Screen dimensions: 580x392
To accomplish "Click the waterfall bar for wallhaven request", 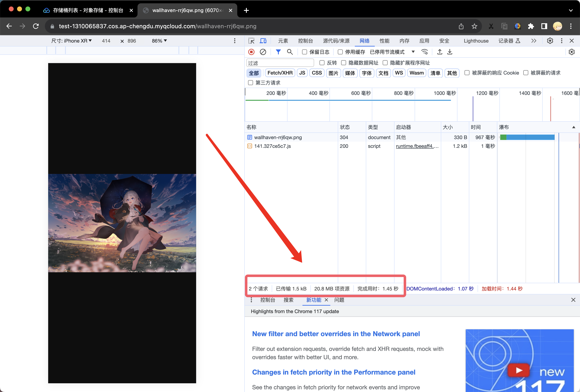I will pyautogui.click(x=527, y=137).
